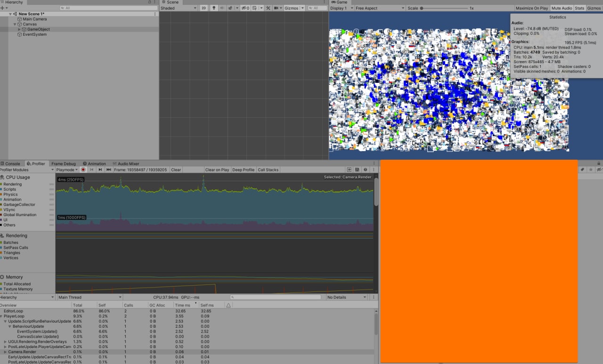Expand GameObject in the Hierarchy
This screenshot has width=603, height=364.
click(19, 29)
